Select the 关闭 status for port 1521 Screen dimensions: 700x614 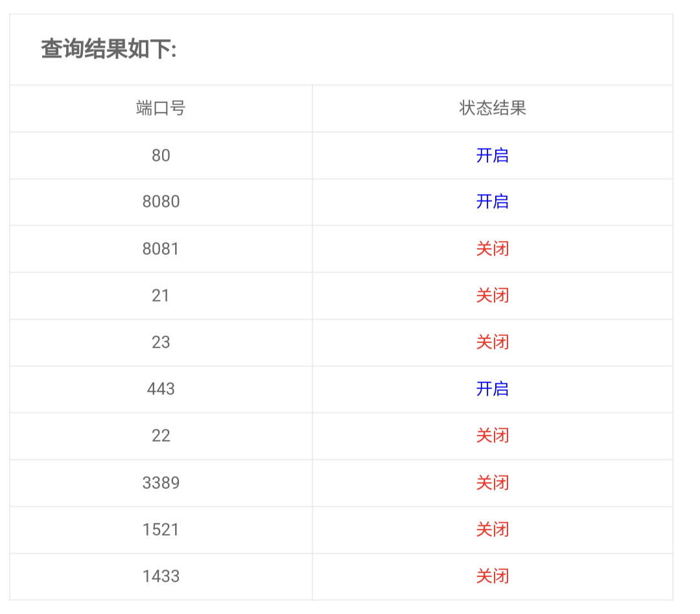pos(493,530)
